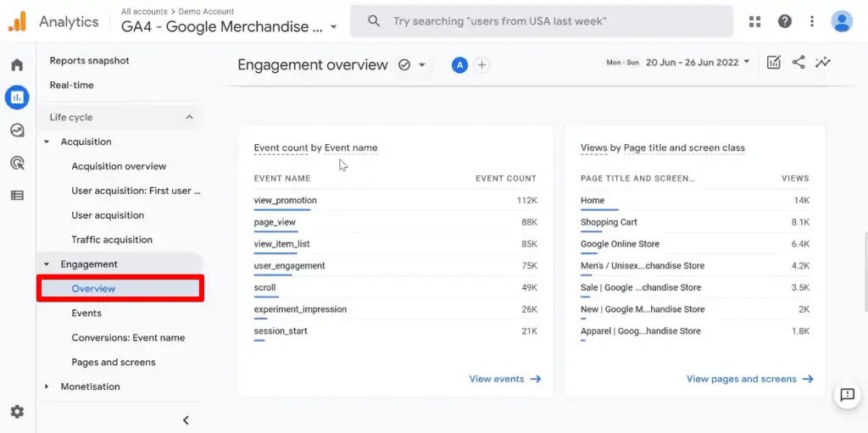Open the Help question mark icon
Viewport: 868px width, 433px height.
[784, 21]
